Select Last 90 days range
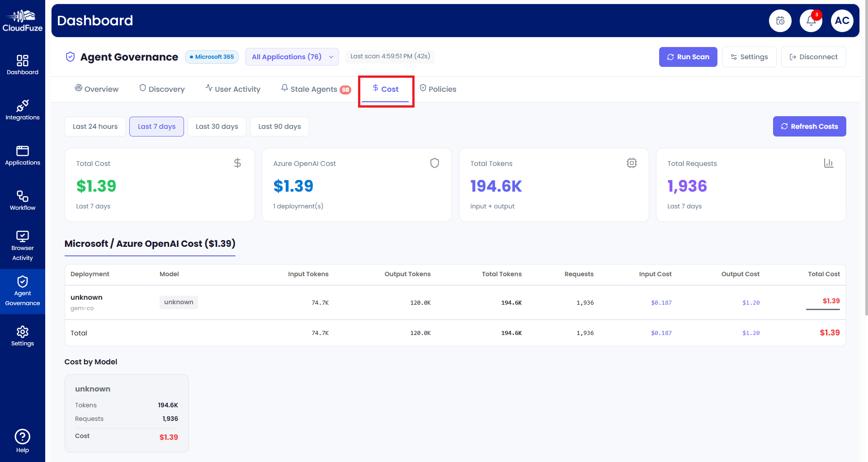Image resolution: width=868 pixels, height=462 pixels. coord(279,127)
